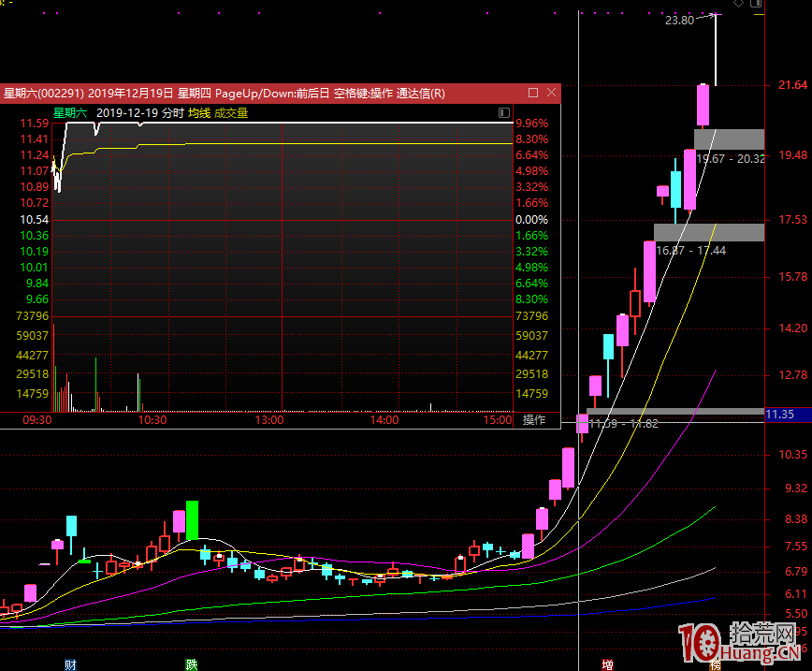This screenshot has width=812, height=671.
Task: Click the diamond icon at chart top-right
Action: click(738, 5)
